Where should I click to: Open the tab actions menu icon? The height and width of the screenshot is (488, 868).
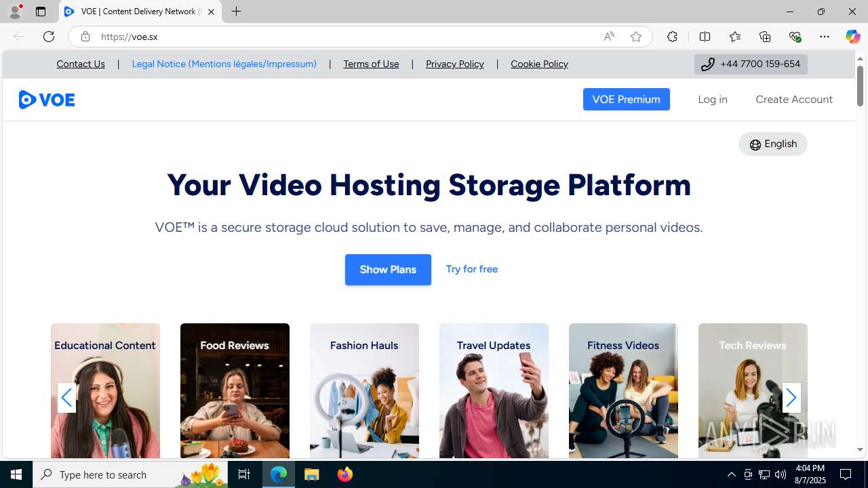[x=41, y=12]
